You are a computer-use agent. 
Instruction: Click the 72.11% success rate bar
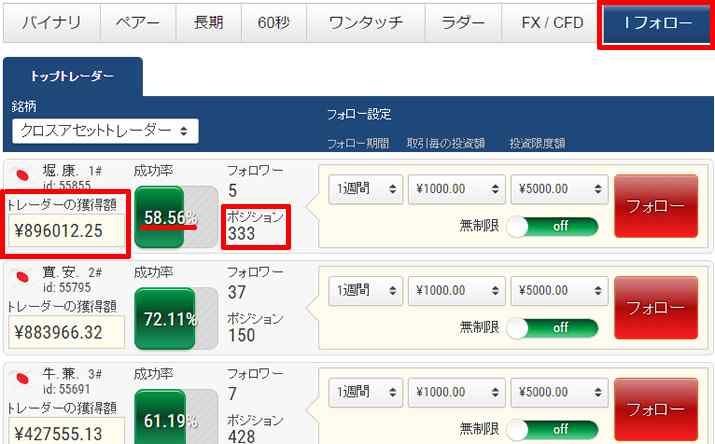tap(176, 319)
